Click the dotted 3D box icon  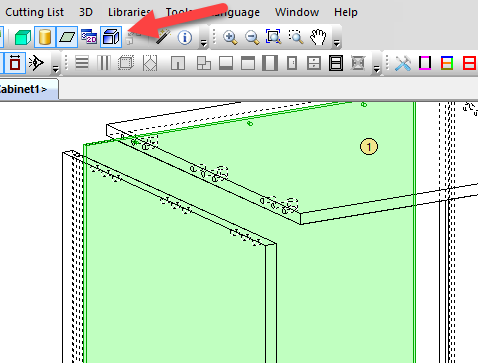126,62
